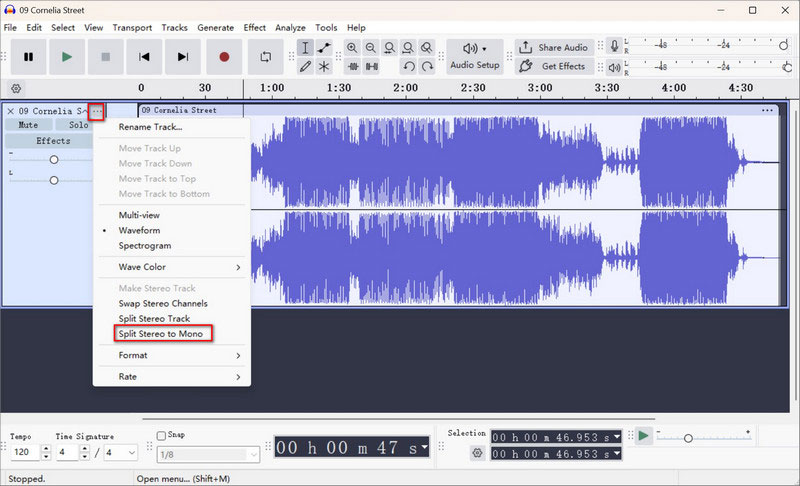This screenshot has width=800, height=486.
Task: Click the Undo arrow icon
Action: click(x=408, y=67)
